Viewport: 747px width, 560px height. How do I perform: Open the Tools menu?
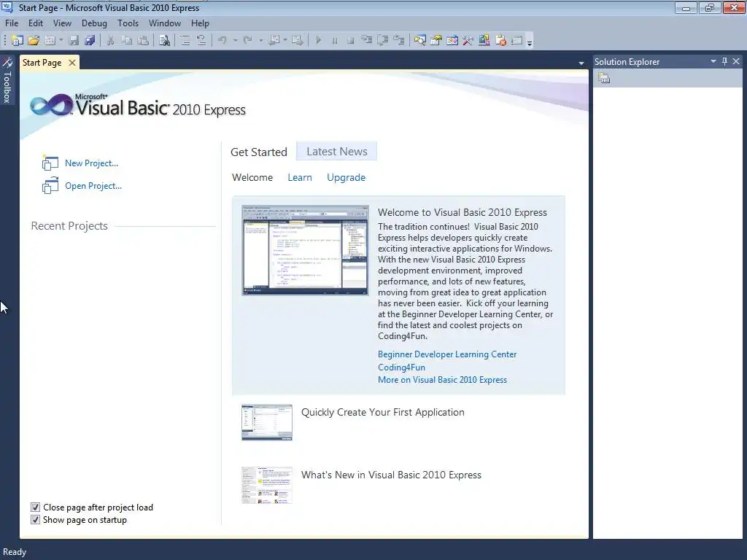[x=128, y=23]
